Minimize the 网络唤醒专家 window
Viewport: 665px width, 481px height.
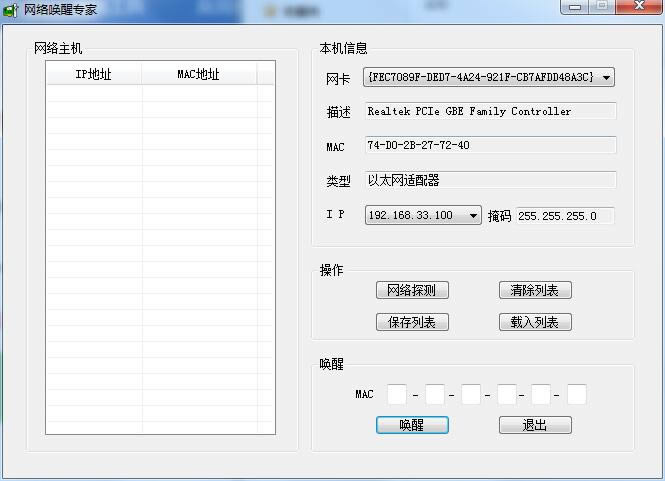pos(573,7)
